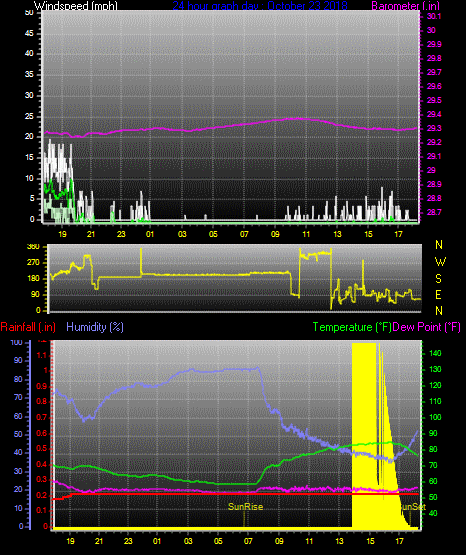Click the 1.1 rainfall scale value

click(42, 355)
